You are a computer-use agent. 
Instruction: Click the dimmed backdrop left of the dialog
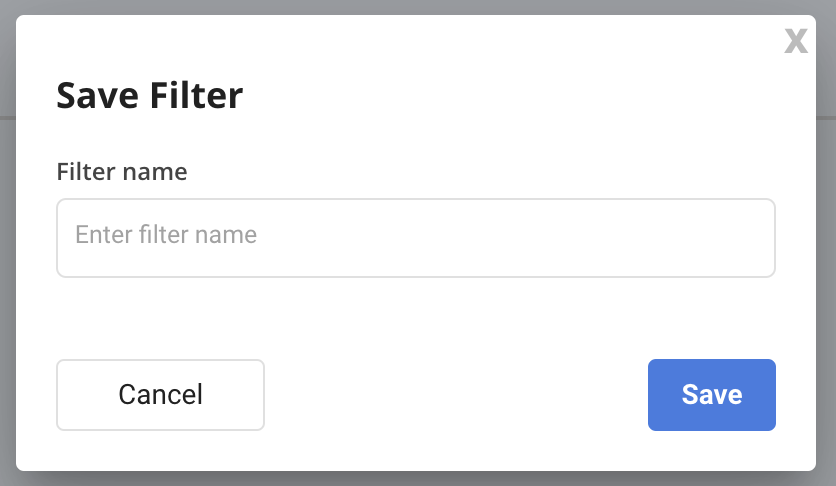[x=7, y=243]
